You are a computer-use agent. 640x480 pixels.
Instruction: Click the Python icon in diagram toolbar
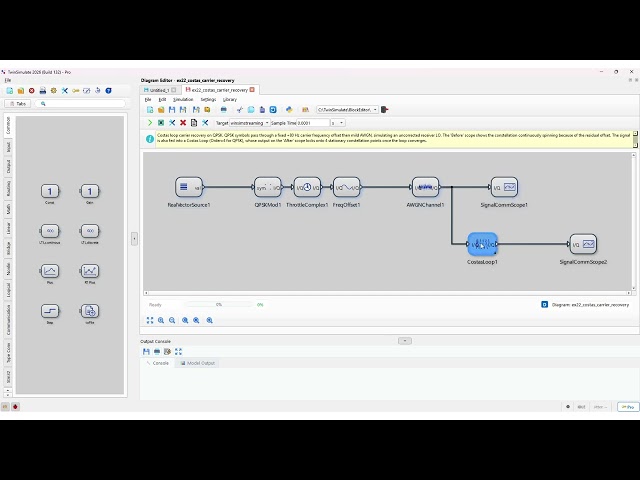pos(289,110)
